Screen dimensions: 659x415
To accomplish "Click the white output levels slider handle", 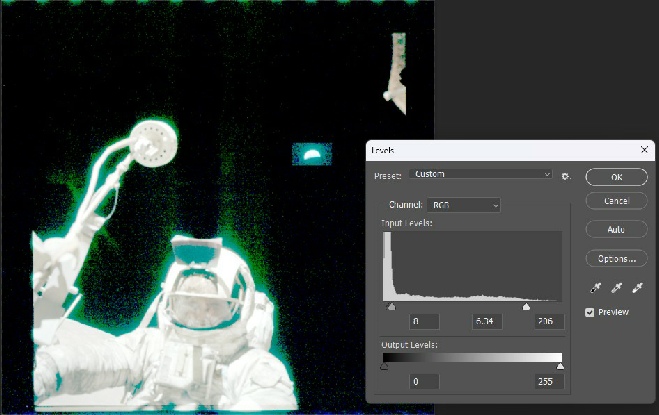I will (560, 367).
